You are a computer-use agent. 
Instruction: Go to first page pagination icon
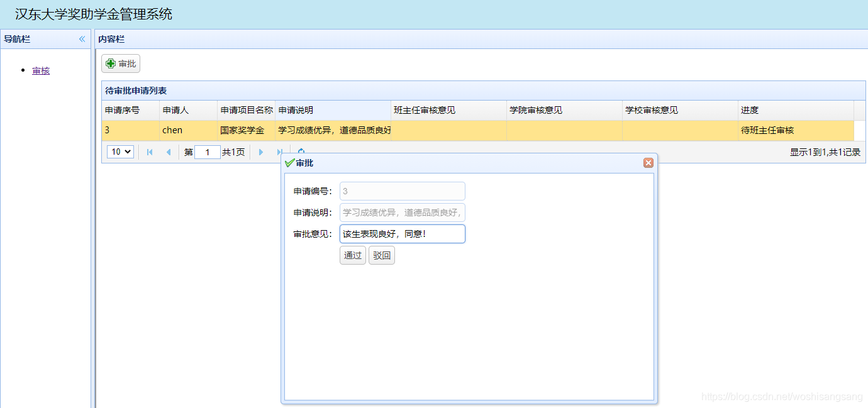click(150, 152)
